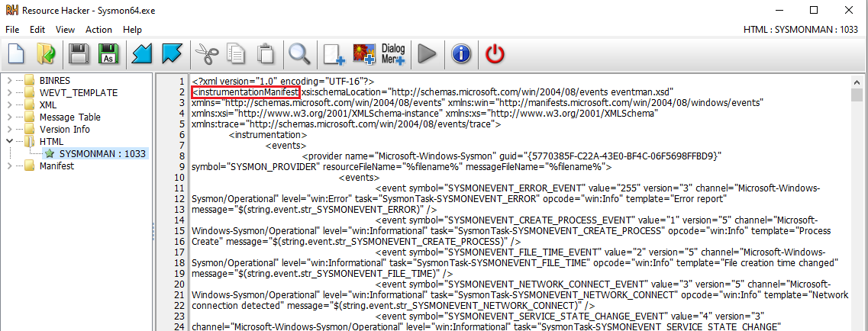Open the Action menu
The image size is (868, 331).
(x=98, y=30)
